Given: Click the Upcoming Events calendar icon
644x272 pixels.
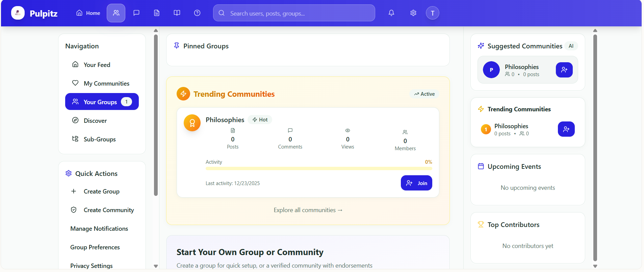Looking at the screenshot, I should click(x=481, y=166).
